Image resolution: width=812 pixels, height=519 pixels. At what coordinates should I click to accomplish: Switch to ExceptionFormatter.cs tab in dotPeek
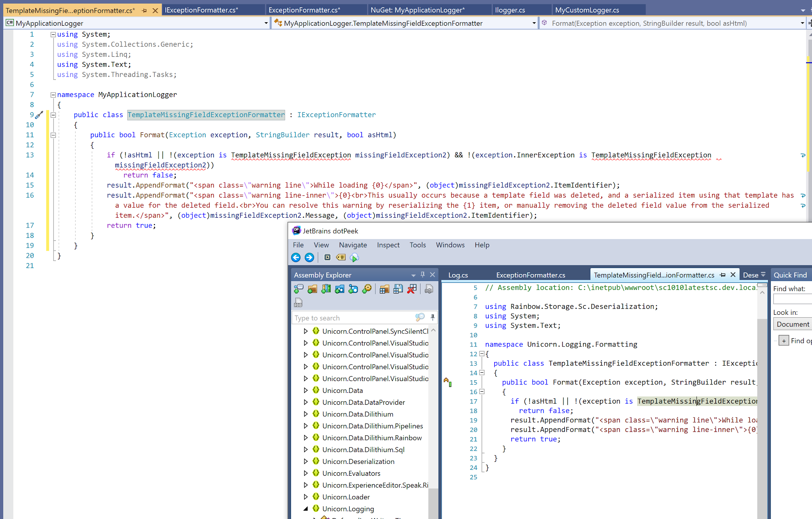click(530, 275)
